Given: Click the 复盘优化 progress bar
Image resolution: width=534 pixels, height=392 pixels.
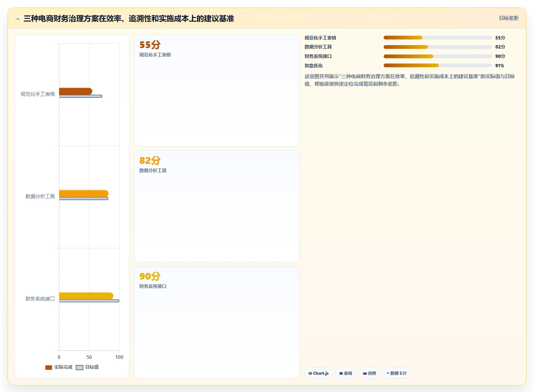Looking at the screenshot, I should (438, 65).
